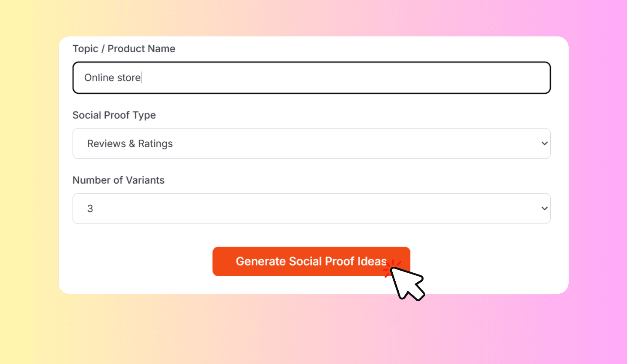
Task: Click the "Topic / Product Name" label
Action: 124,49
